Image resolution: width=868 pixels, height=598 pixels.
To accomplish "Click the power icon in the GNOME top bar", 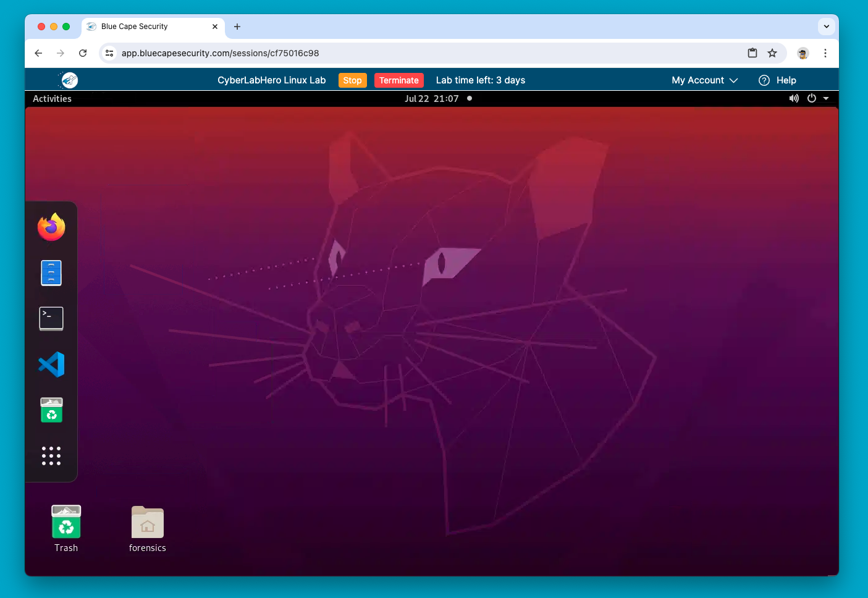I will point(812,98).
